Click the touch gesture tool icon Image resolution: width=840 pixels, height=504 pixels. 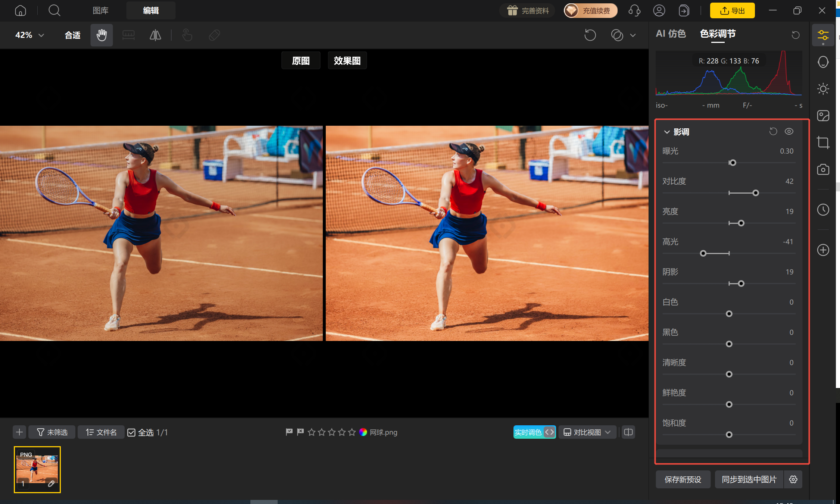pyautogui.click(x=187, y=35)
